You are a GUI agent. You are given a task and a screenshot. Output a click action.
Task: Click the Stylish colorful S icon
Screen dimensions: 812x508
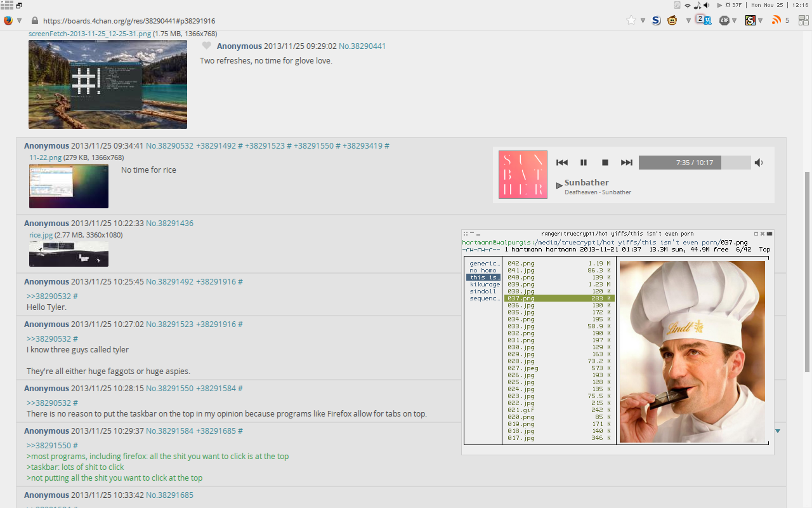tap(750, 20)
